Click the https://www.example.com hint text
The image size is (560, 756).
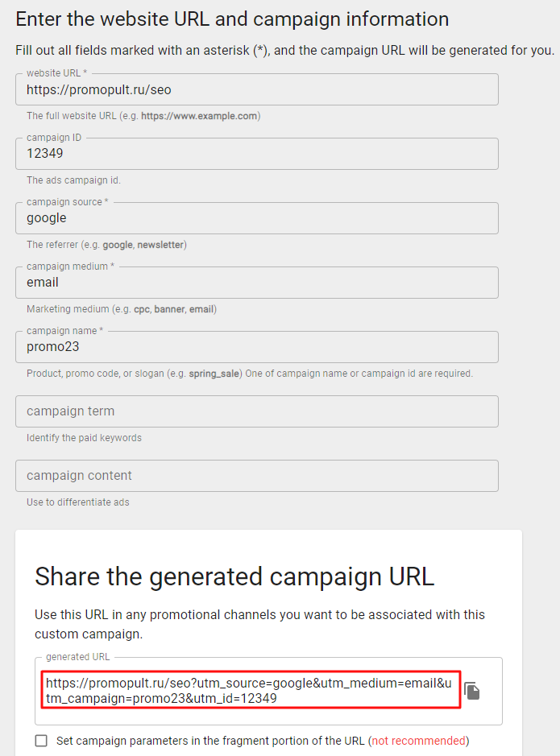pos(199,116)
